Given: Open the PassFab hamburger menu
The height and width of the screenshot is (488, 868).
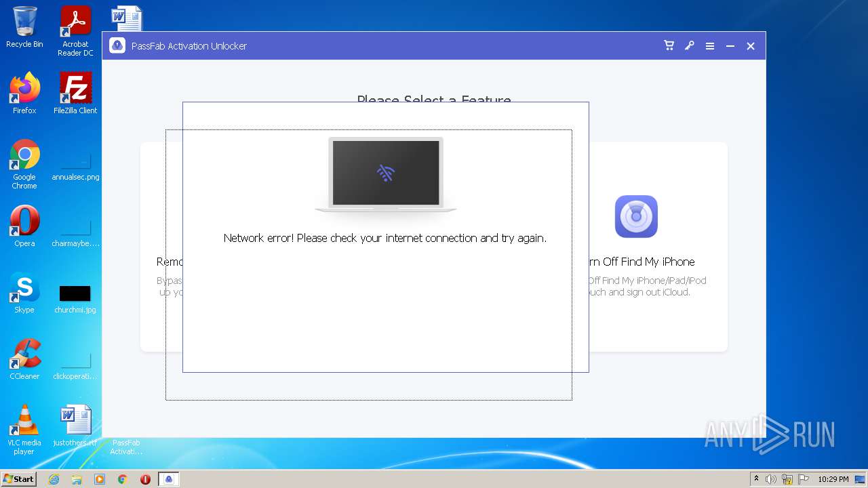Looking at the screenshot, I should coord(710,46).
